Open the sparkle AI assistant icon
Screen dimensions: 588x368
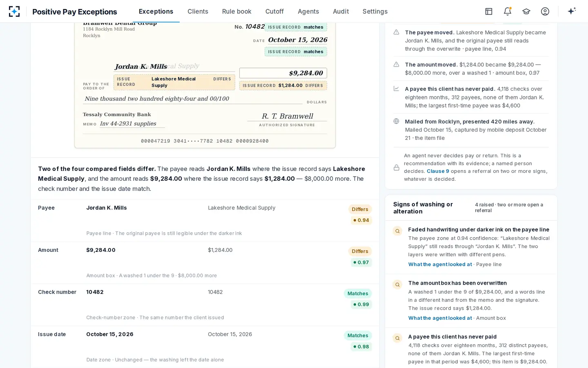[572, 11]
